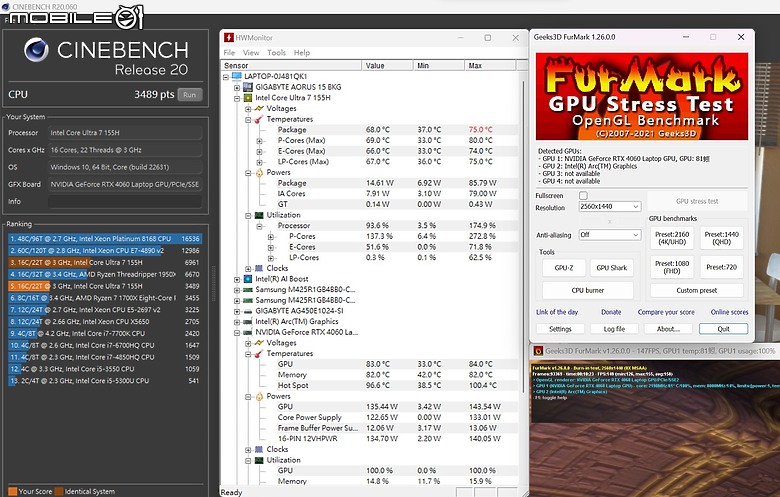Click the GIGABYTE AG450E1024-SI drive icon
This screenshot has width=780, height=497.
(x=247, y=311)
